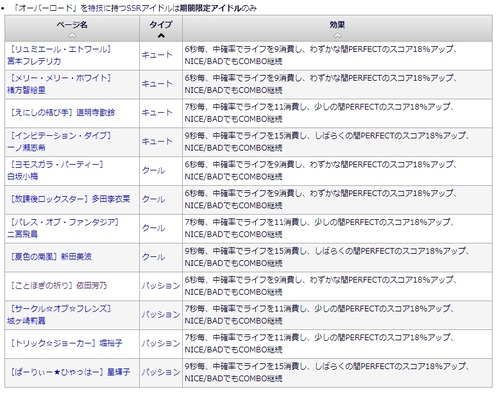Image resolution: width=499 pixels, height=396 pixels.
Task: Click the 7秒毎 effect text in 二宮飛鳥 row
Action: tap(319, 228)
